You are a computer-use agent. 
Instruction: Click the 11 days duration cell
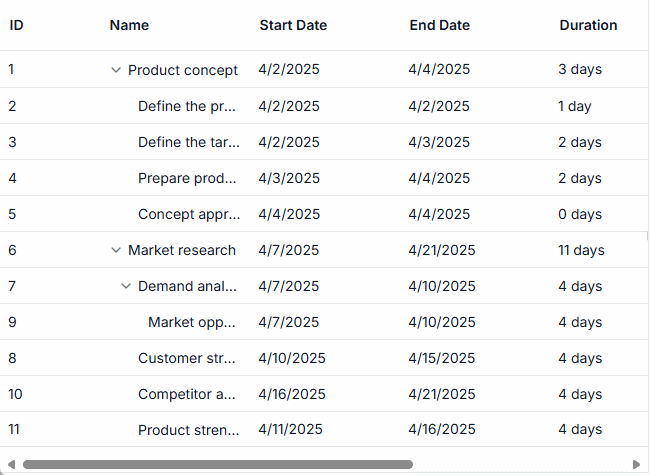pyautogui.click(x=581, y=250)
